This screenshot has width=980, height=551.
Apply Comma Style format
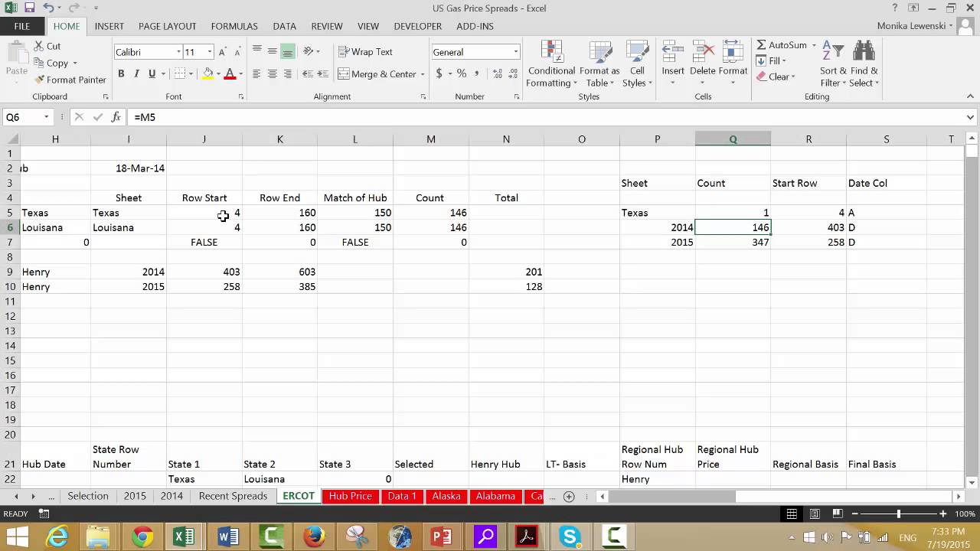(477, 73)
